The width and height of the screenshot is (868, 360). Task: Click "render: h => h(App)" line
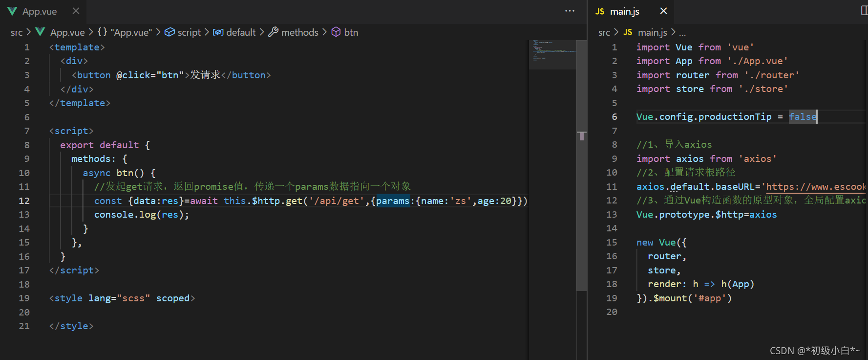tap(701, 284)
